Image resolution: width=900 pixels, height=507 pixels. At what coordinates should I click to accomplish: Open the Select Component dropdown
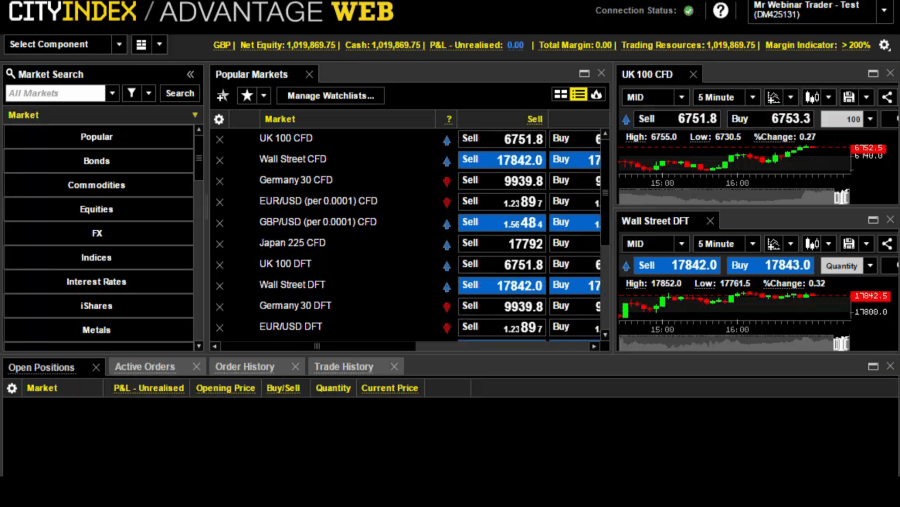tap(66, 45)
